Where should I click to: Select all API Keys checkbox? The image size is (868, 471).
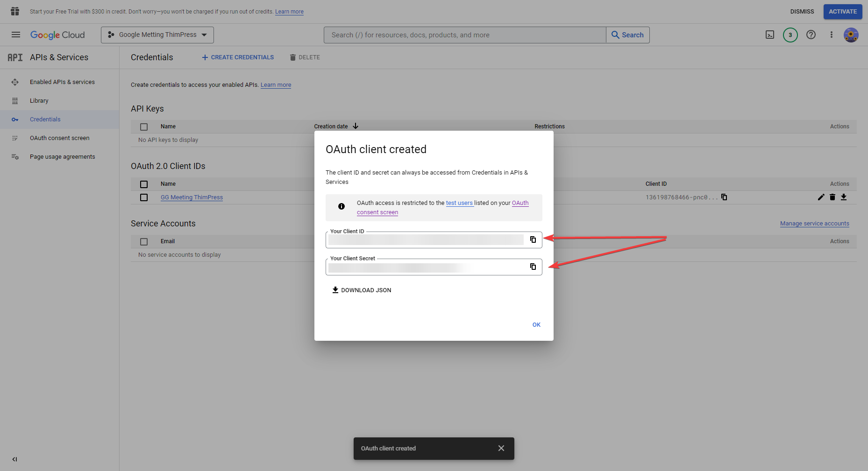(x=144, y=127)
